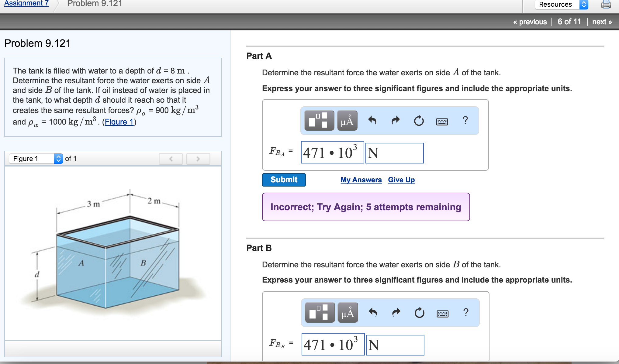The width and height of the screenshot is (619, 364).
Task: Reset Part B answer with refresh icon
Action: click(x=419, y=313)
